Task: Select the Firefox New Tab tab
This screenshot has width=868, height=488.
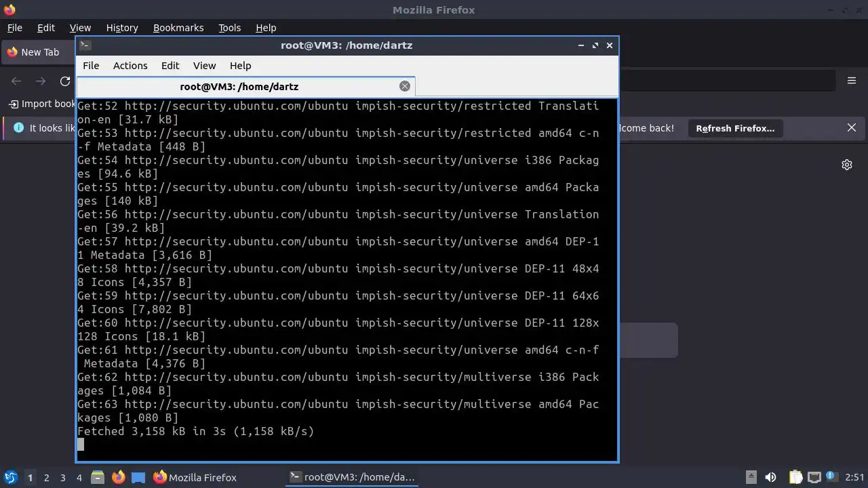Action: [39, 52]
